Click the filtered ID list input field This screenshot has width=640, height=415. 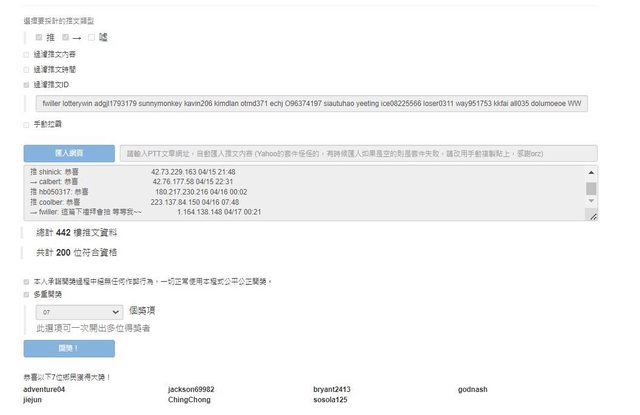tap(310, 103)
